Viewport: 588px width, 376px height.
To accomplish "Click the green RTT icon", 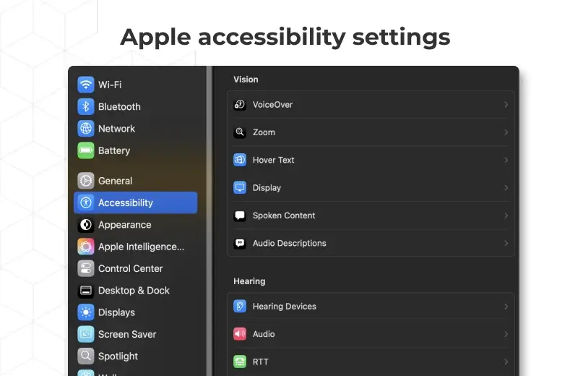I will coord(240,362).
